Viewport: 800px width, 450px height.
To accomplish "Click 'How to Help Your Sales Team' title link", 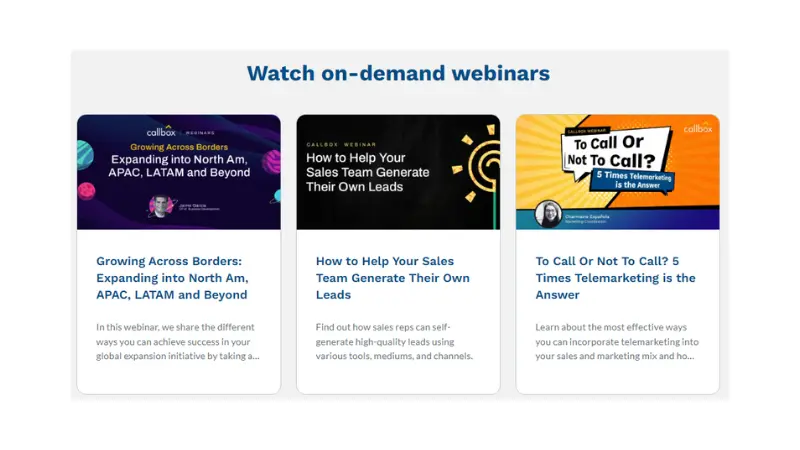I will pyautogui.click(x=392, y=278).
